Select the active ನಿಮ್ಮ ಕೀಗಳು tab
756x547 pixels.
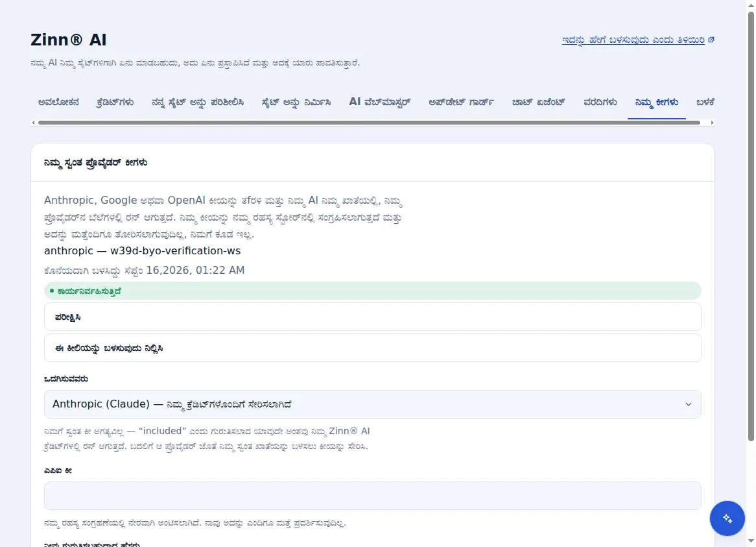point(657,103)
